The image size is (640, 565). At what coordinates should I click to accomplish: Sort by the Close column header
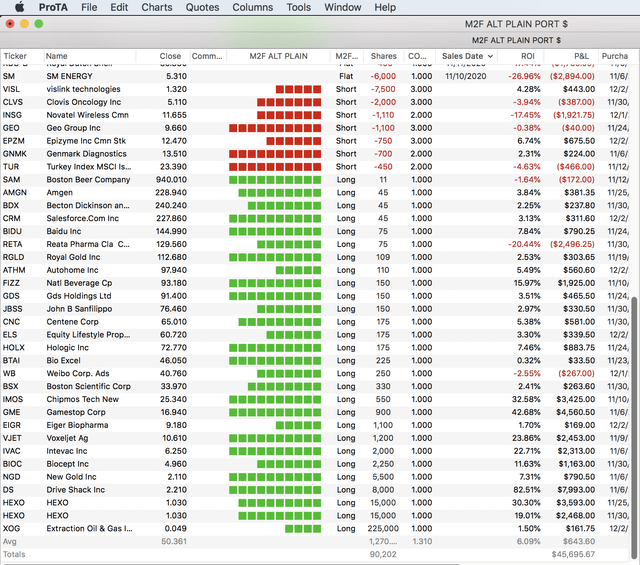(170, 56)
